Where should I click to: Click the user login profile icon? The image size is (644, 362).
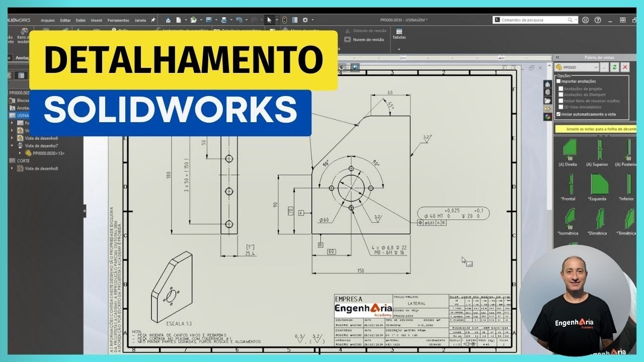pyautogui.click(x=585, y=20)
